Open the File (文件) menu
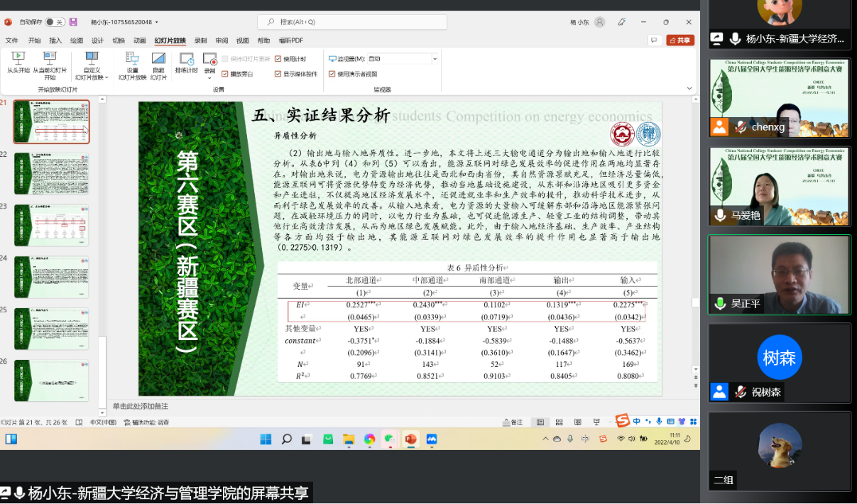Viewport: 857px width, 504px height. [12, 40]
